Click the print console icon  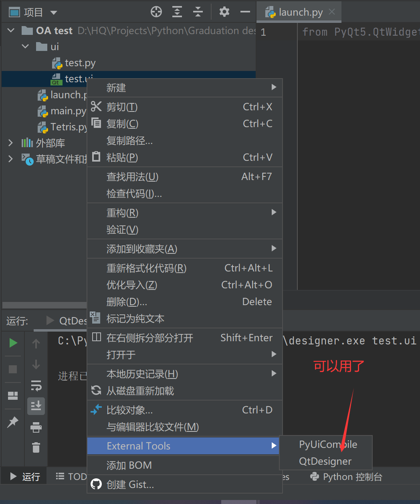tap(36, 427)
